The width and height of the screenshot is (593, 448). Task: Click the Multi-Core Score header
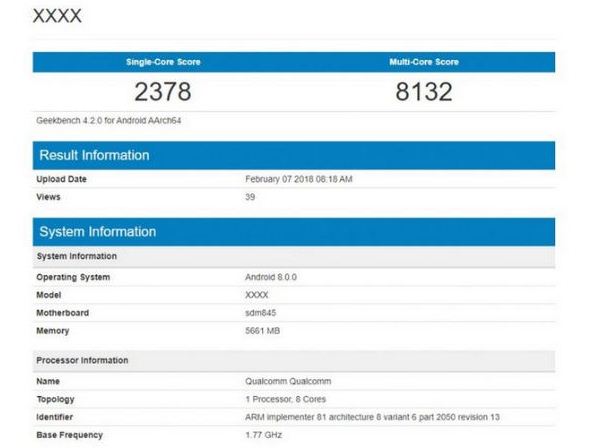pyautogui.click(x=424, y=62)
